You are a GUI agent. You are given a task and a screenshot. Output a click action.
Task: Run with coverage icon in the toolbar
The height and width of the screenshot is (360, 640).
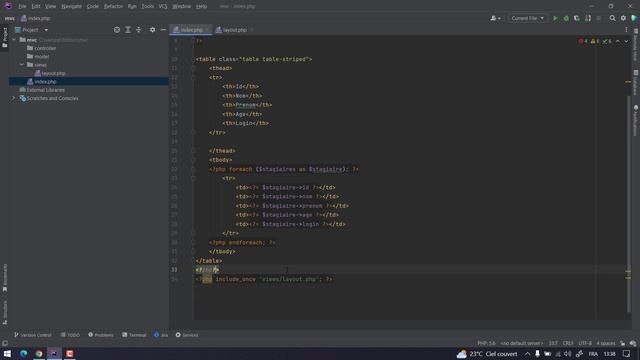tap(577, 18)
